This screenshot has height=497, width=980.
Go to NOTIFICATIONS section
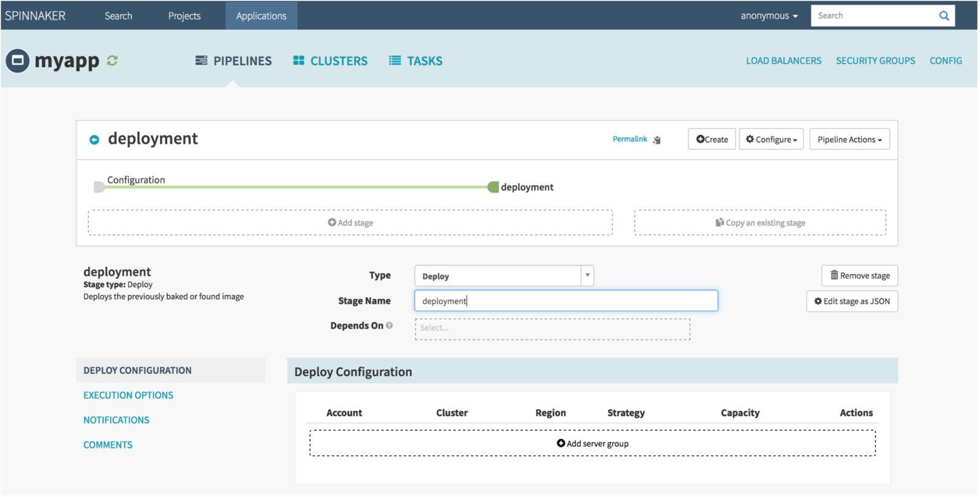click(116, 420)
